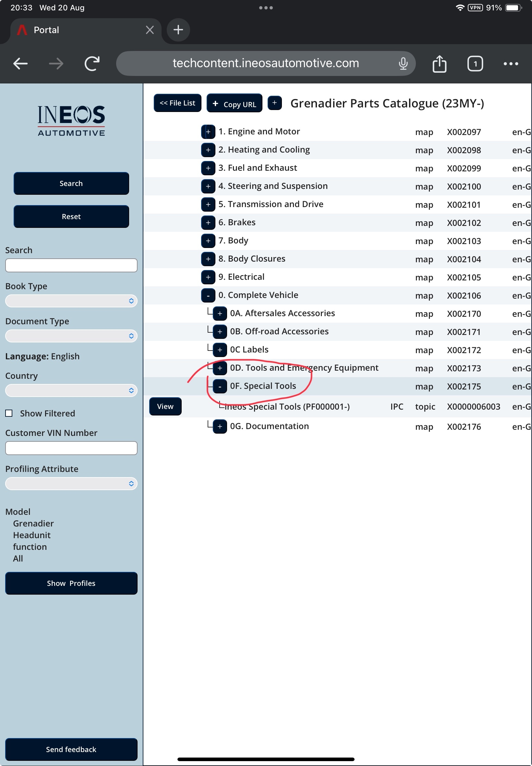Viewport: 532px width, 766px height.
Task: Select the 7. Body label
Action: point(233,241)
